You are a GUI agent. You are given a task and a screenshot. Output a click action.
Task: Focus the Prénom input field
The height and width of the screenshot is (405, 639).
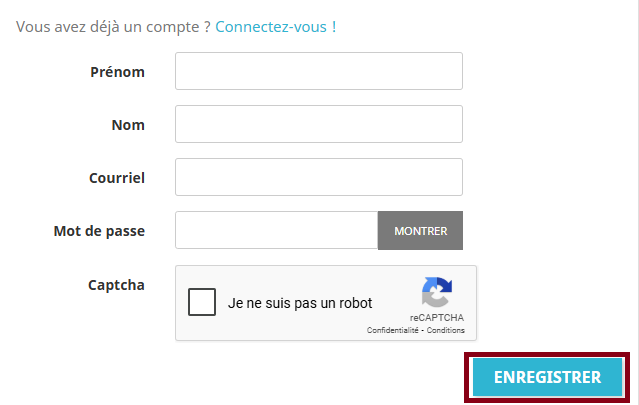[319, 71]
